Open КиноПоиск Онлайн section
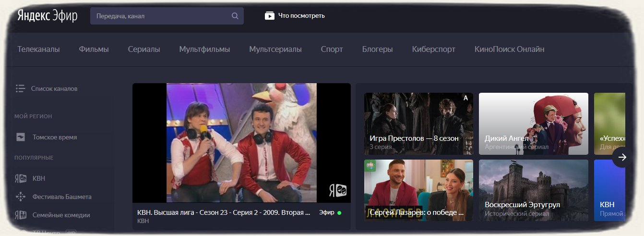Screen dimensions: 644x236 click(x=509, y=50)
